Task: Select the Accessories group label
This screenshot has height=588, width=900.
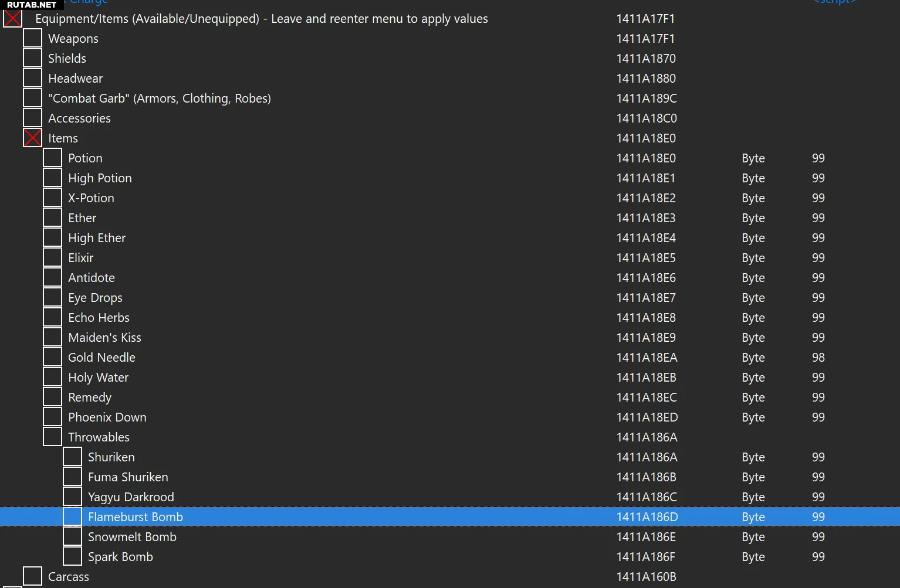Action: coord(79,118)
